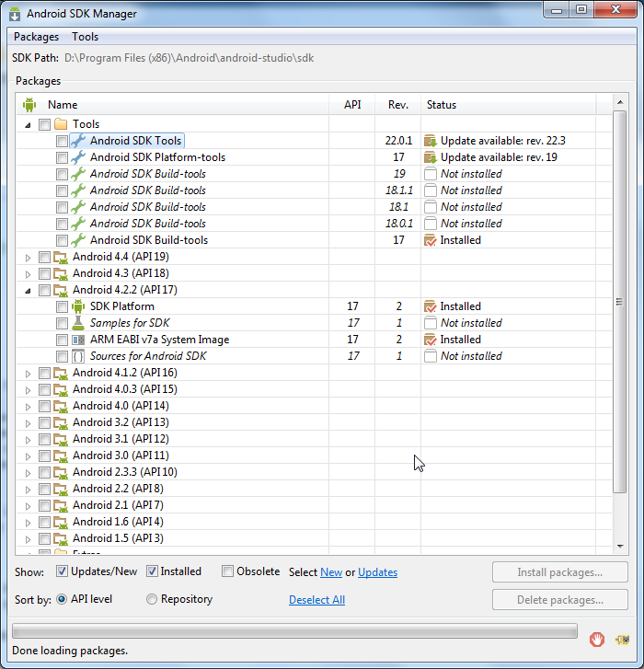Expand the Android 3.2 (API 13) node

pyautogui.click(x=29, y=423)
